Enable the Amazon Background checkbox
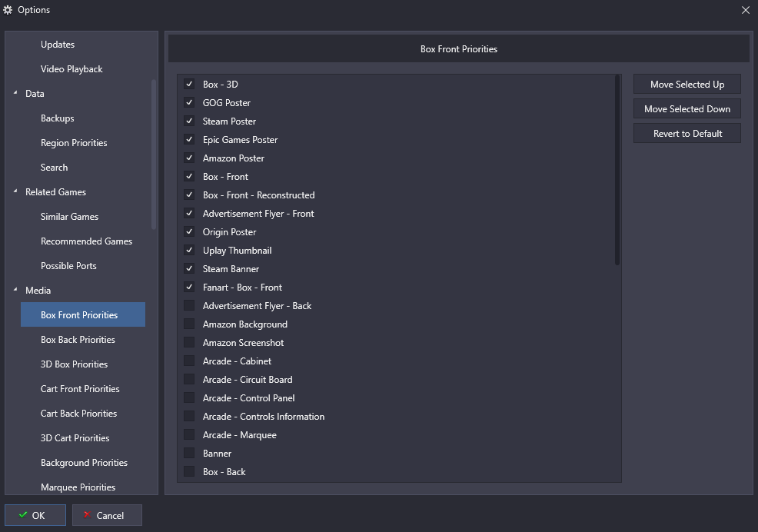The image size is (758, 532). (x=189, y=324)
